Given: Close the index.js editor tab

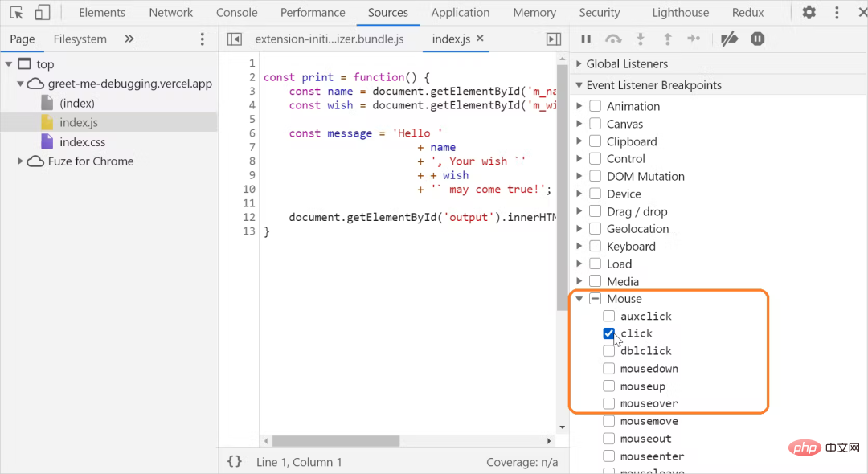Looking at the screenshot, I should click(480, 39).
